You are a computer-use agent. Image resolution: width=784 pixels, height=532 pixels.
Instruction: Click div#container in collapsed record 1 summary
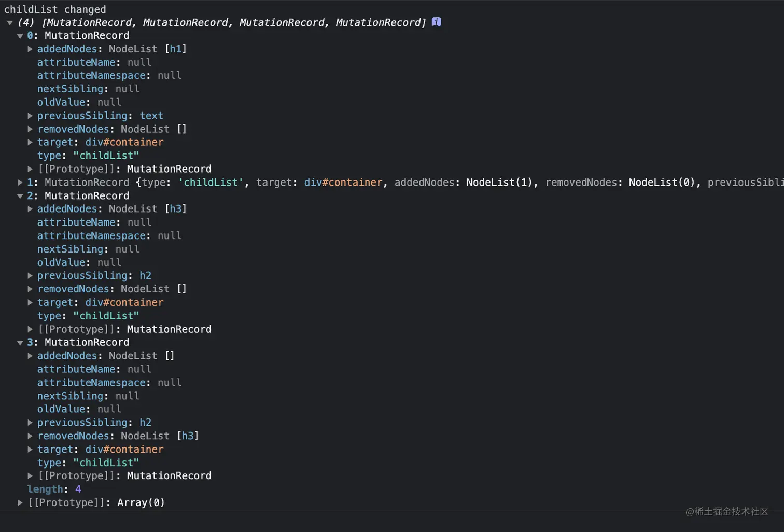click(x=343, y=183)
